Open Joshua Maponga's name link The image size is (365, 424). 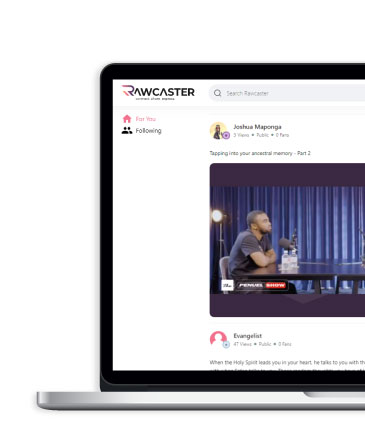(x=257, y=127)
